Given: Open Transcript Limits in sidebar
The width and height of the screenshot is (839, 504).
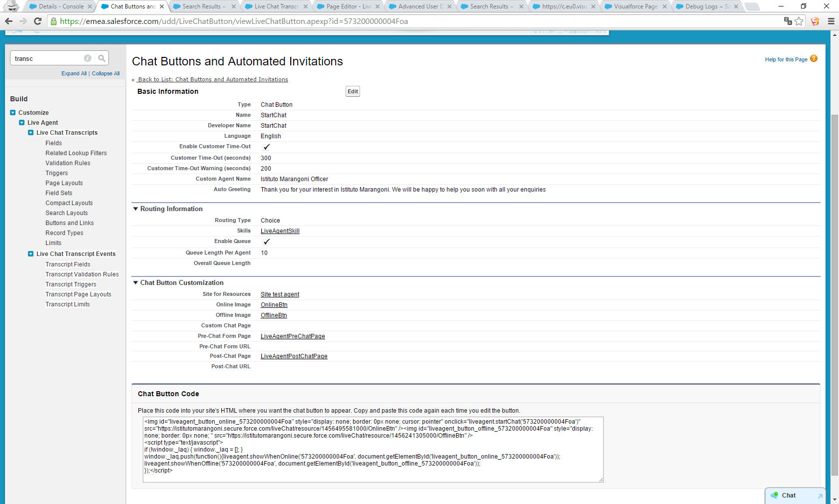Looking at the screenshot, I should tap(67, 304).
